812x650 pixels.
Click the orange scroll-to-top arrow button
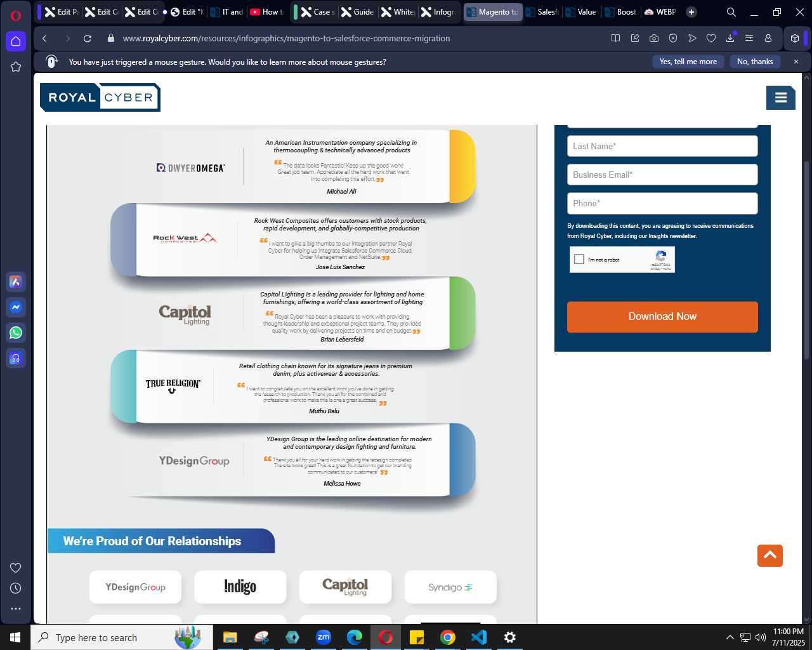tap(770, 555)
